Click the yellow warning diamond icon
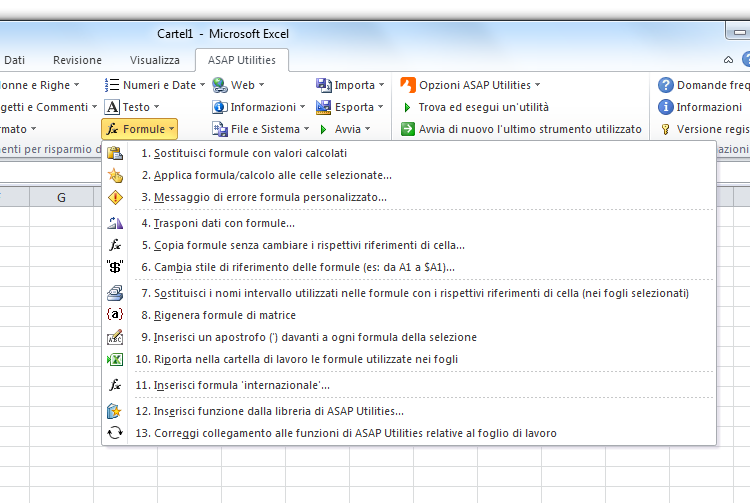Screen dimensions: 750x503 click(x=115, y=197)
